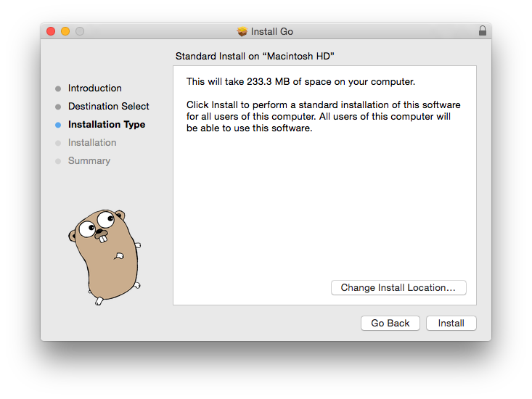The height and width of the screenshot is (399, 532).
Task: Click the Install button
Action: tap(451, 323)
